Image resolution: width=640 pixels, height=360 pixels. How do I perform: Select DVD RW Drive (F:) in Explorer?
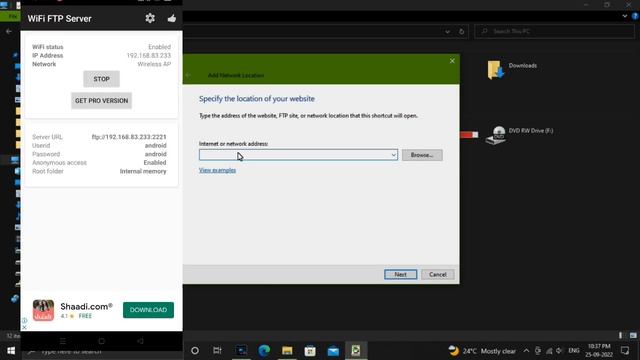point(519,135)
